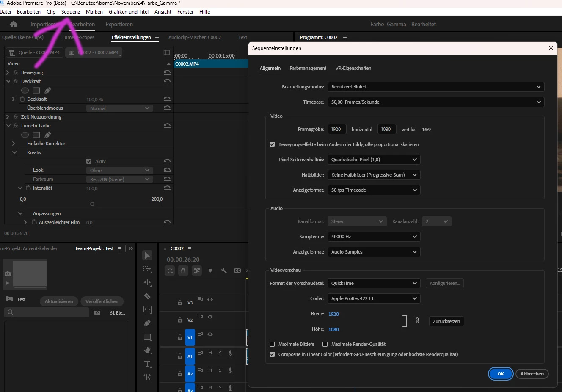This screenshot has width=562, height=392.
Task: Click Aktualisieren button
Action: click(59, 301)
